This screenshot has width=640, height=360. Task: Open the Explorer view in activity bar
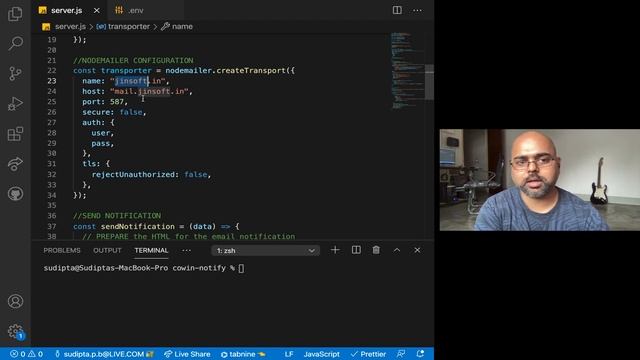15,13
